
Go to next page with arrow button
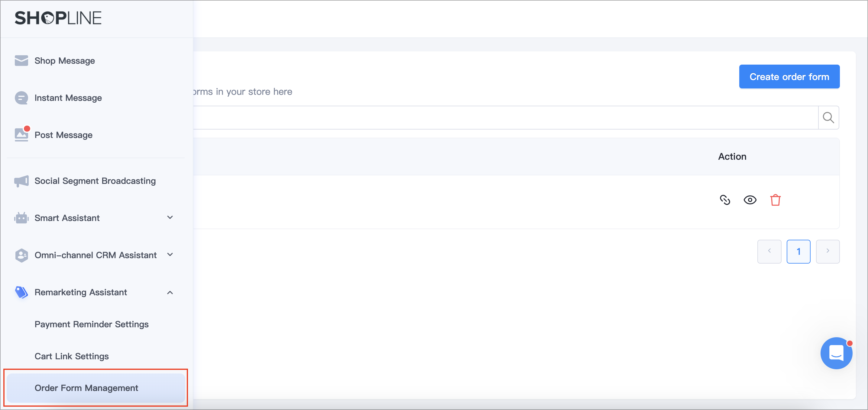point(828,251)
